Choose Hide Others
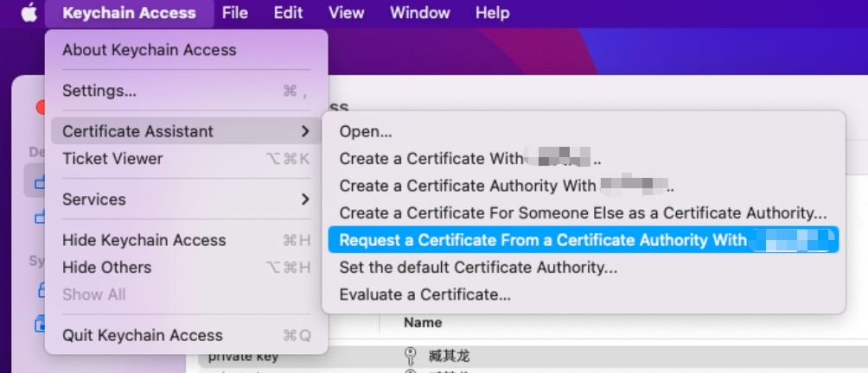The width and height of the screenshot is (868, 373). coord(106,268)
